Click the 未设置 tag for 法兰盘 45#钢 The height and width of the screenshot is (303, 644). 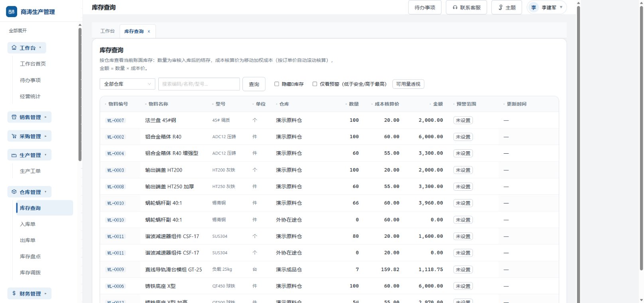pos(463,120)
